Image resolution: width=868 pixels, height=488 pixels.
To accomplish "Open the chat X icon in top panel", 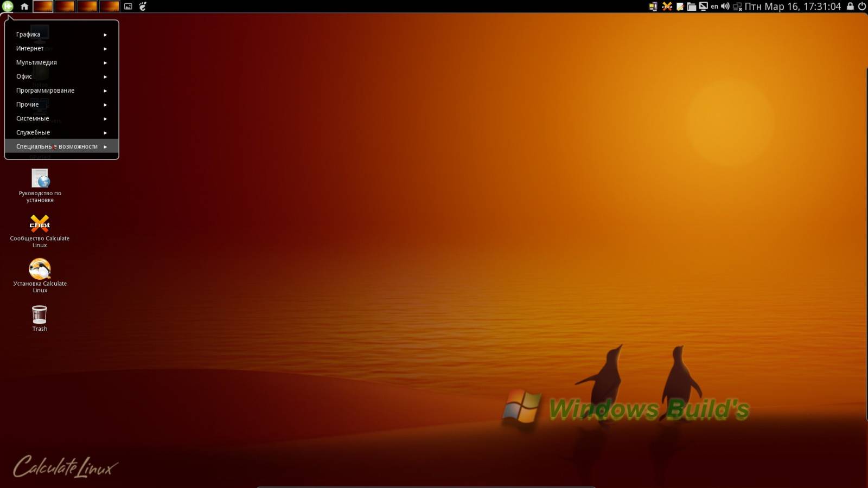I will (667, 7).
